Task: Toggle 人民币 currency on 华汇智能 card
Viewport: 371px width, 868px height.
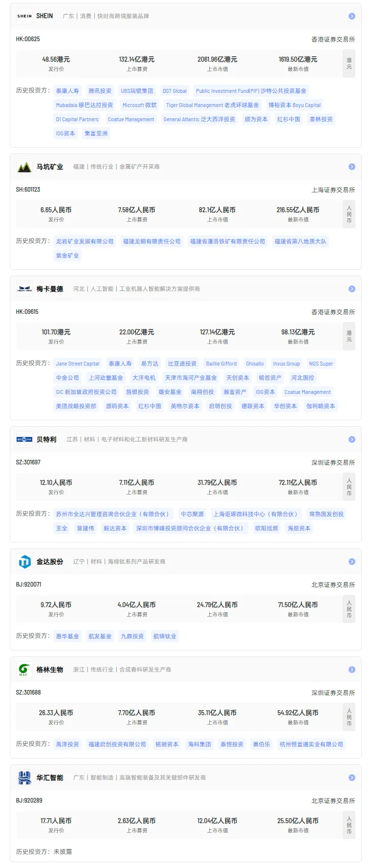Action: (349, 825)
